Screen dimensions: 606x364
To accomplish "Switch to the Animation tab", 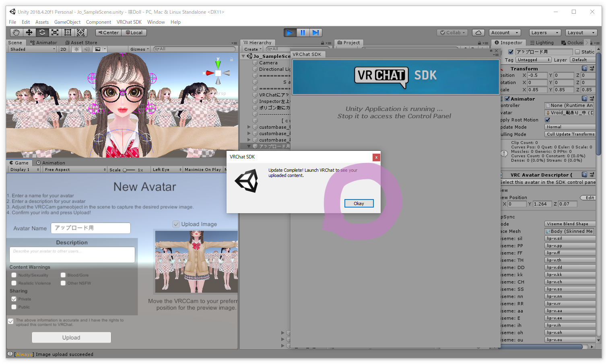I will [x=51, y=163].
